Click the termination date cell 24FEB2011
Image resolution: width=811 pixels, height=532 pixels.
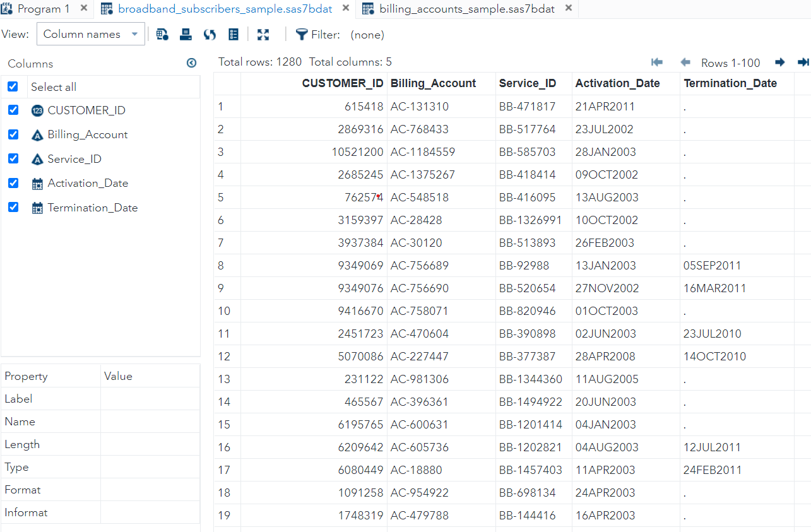click(737, 470)
